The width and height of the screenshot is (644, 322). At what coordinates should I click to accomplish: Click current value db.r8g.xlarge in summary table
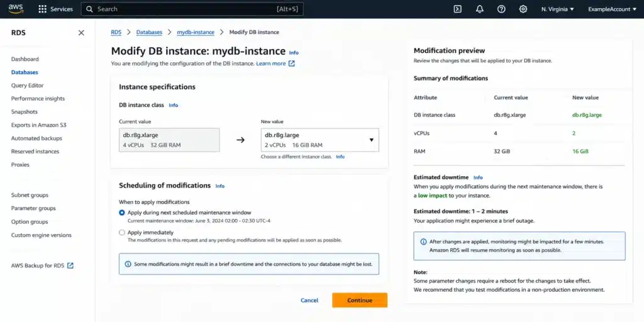[509, 115]
